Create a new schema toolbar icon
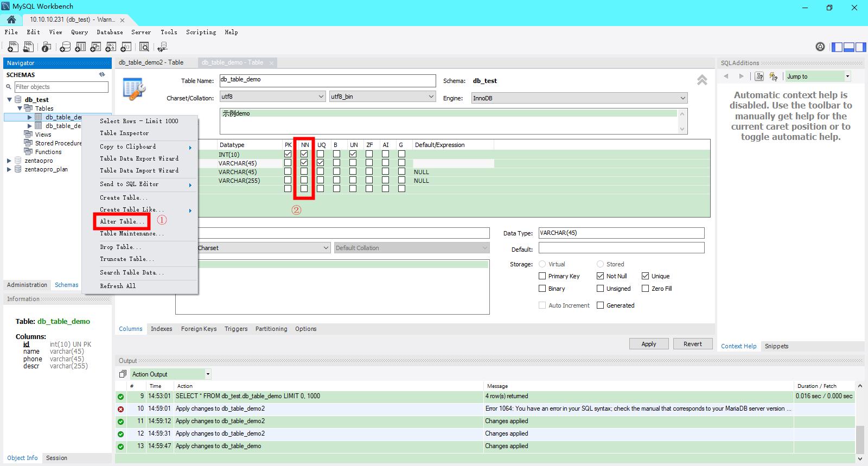This screenshot has width=868, height=466. tap(65, 47)
